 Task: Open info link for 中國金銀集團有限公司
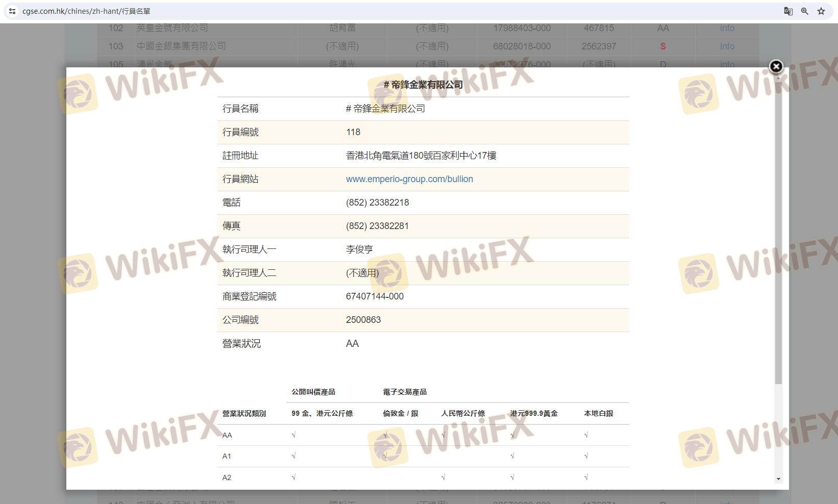(727, 46)
